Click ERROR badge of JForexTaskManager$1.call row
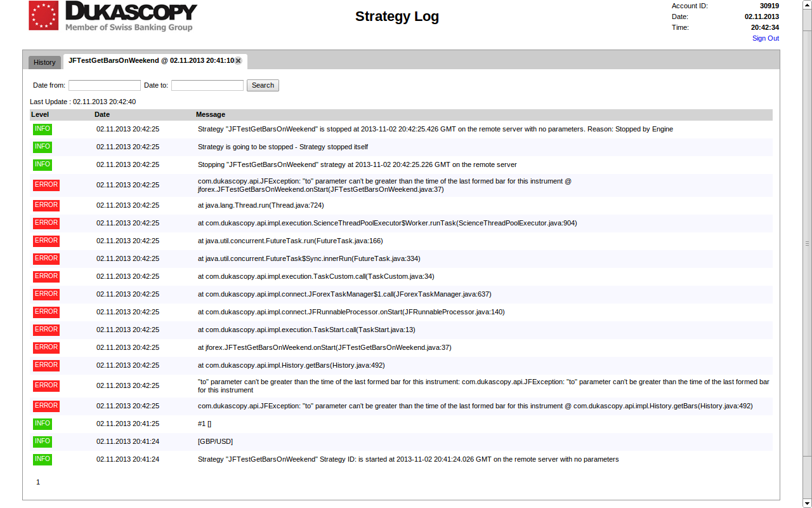812x508 pixels. pos(46,294)
